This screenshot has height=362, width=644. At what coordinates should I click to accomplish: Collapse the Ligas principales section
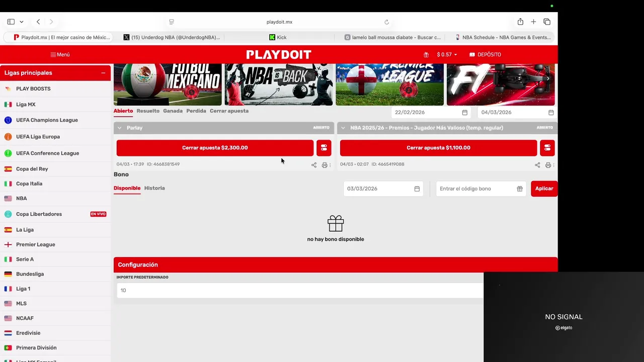103,73
